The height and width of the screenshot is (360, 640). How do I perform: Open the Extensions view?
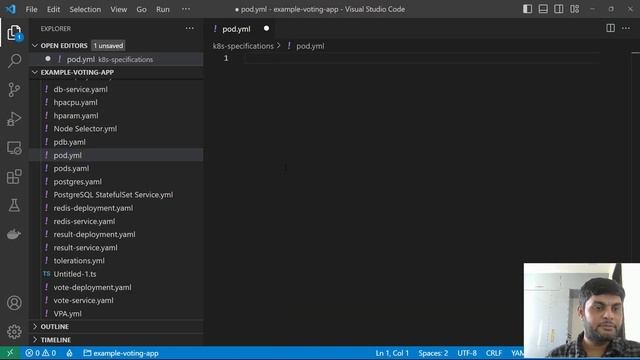coord(14,177)
